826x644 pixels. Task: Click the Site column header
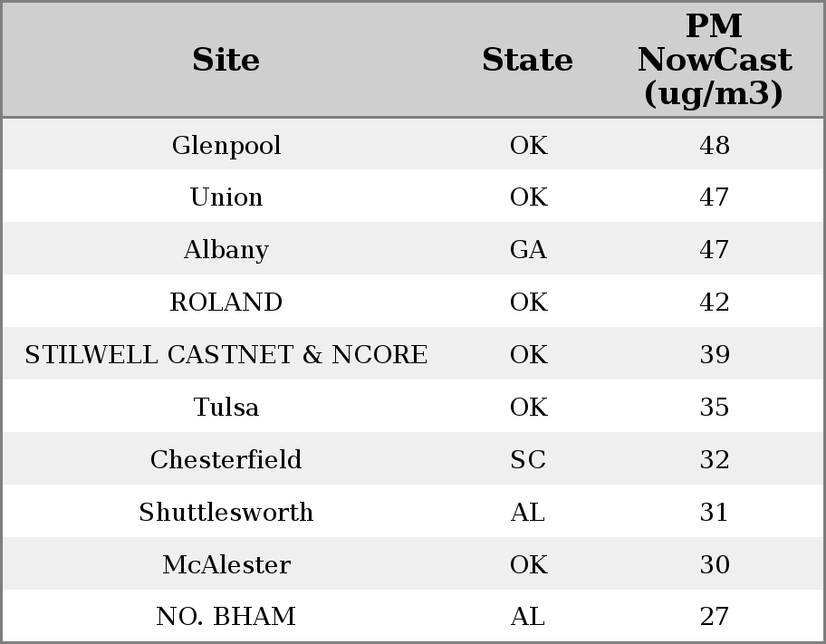(226, 60)
